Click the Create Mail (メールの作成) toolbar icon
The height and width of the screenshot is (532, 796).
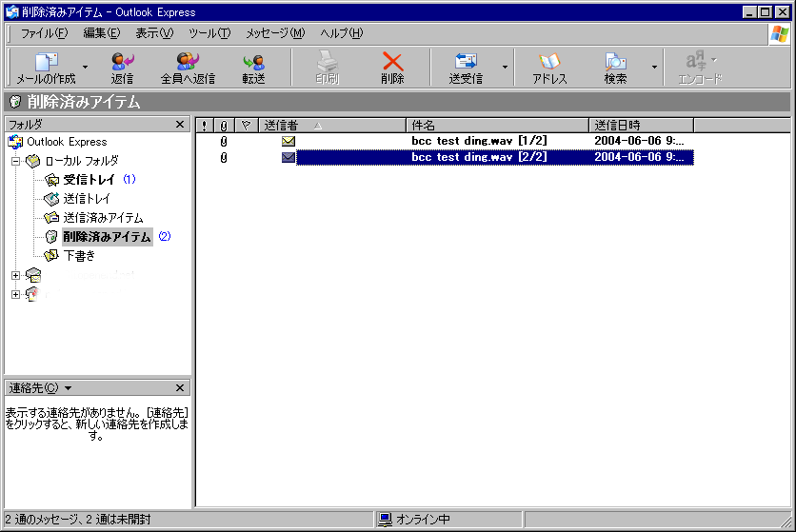coord(47,62)
